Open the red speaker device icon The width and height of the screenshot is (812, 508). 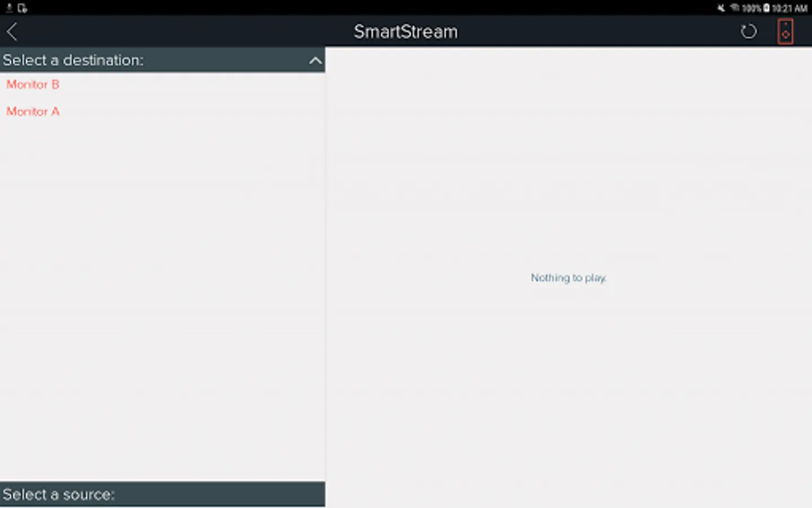(785, 32)
